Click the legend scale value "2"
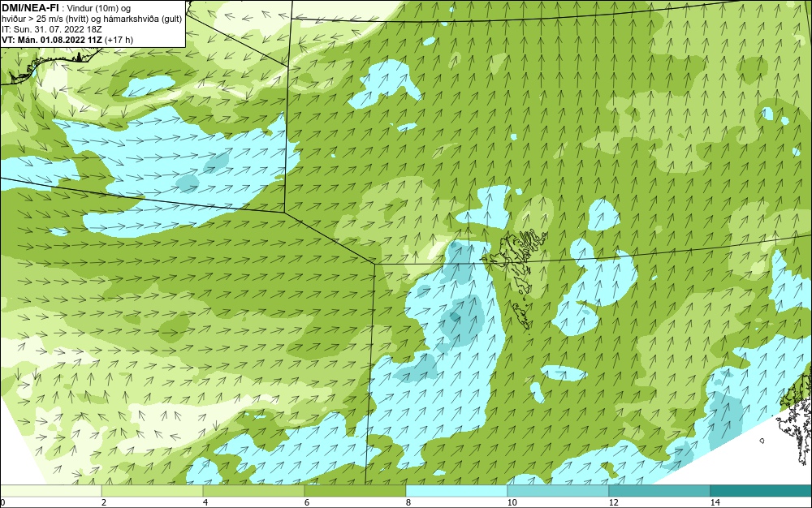This screenshot has width=812, height=508. pyautogui.click(x=104, y=503)
